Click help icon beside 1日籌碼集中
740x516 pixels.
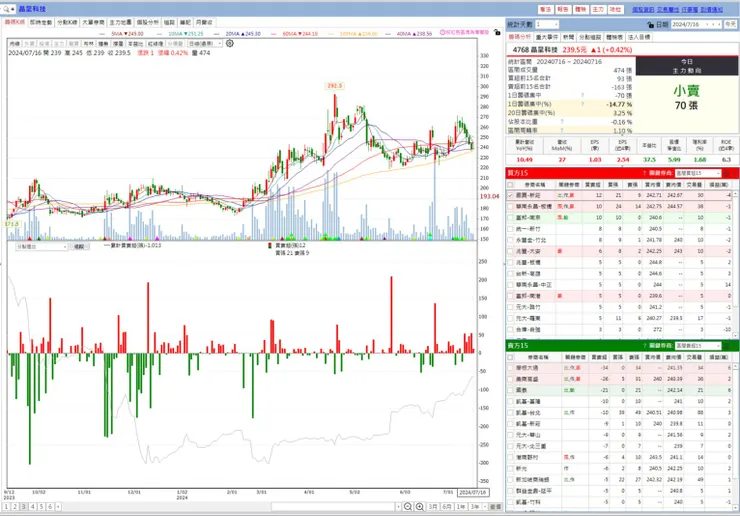pos(582,95)
